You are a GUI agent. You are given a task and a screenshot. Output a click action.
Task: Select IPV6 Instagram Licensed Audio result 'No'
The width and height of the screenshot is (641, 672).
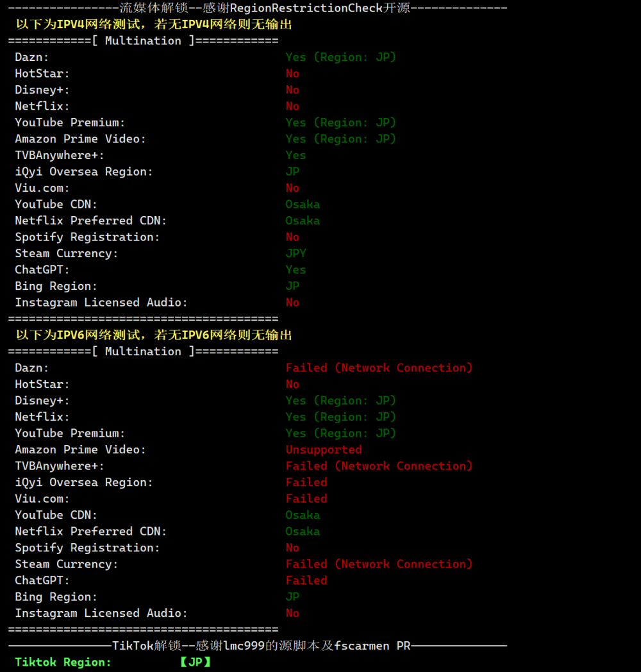point(293,613)
